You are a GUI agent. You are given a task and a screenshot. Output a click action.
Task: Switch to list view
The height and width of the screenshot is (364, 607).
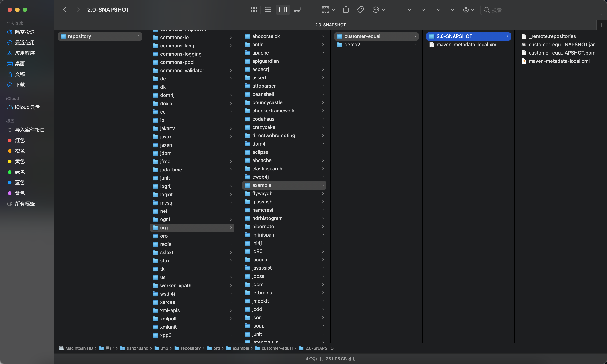(268, 10)
